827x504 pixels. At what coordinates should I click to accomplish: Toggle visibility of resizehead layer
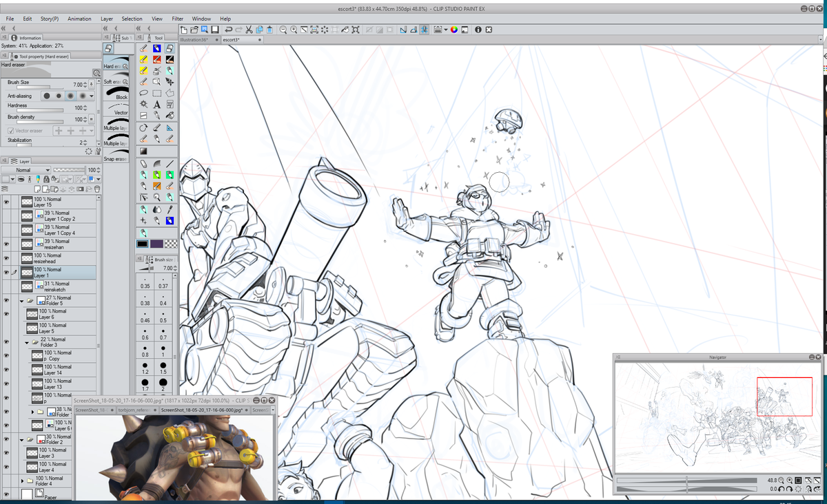[6, 258]
